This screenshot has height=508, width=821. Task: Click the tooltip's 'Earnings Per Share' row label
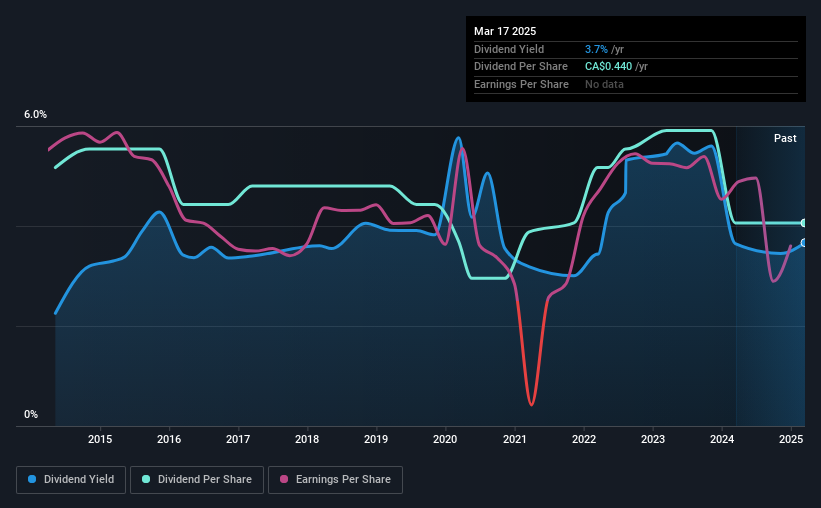coord(522,84)
